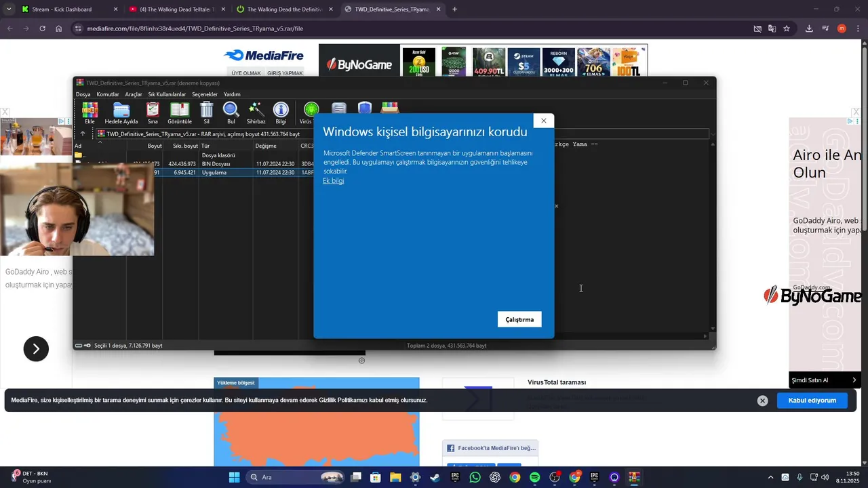Open the Sihirbaz wizard tool
Viewport: 868px width, 488px height.
point(256,113)
